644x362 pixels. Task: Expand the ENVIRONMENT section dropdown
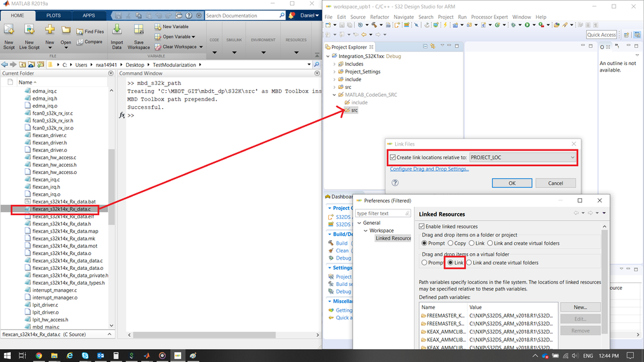(x=263, y=52)
